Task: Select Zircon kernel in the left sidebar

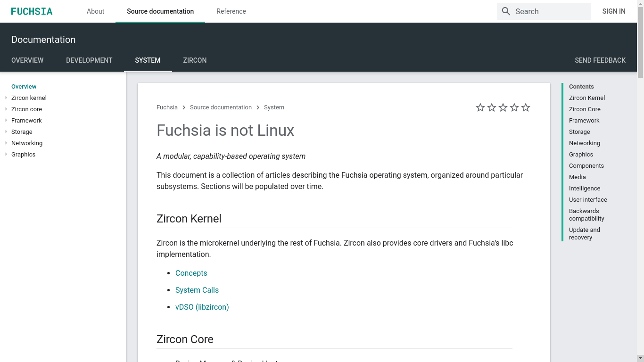Action: [x=29, y=98]
